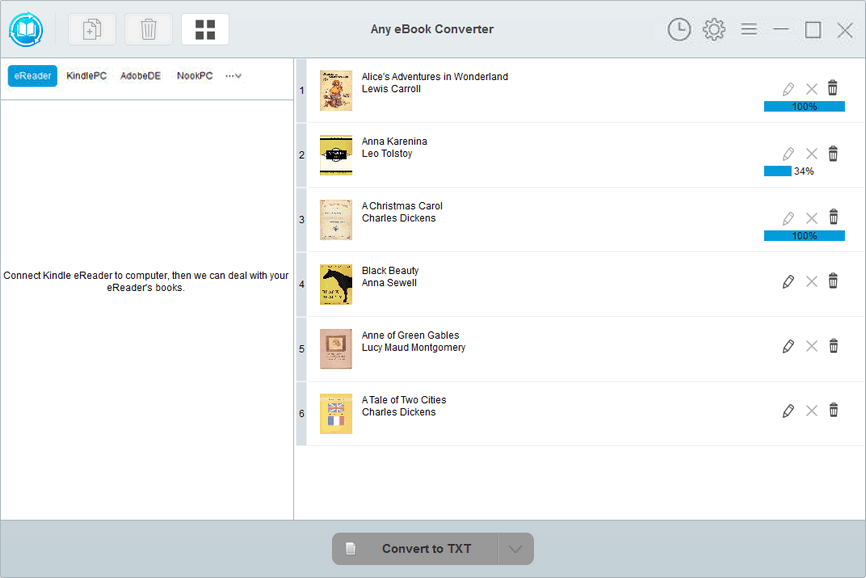Click Convert to TXT button
The height and width of the screenshot is (578, 866).
(415, 549)
